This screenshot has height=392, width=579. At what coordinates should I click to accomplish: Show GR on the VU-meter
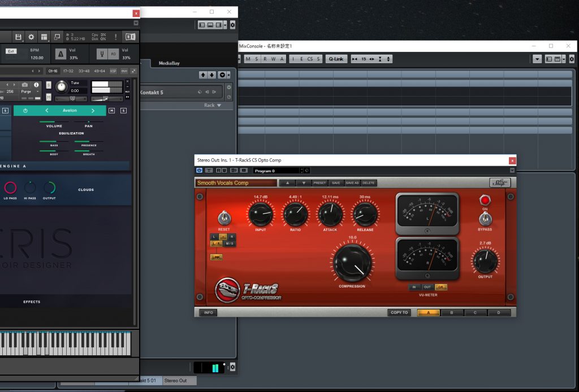(x=440, y=287)
